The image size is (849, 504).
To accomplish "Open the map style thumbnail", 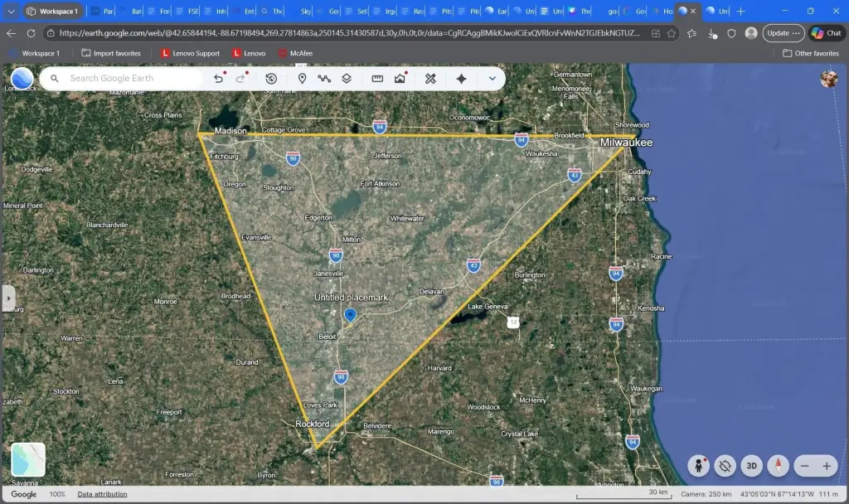I will (28, 460).
